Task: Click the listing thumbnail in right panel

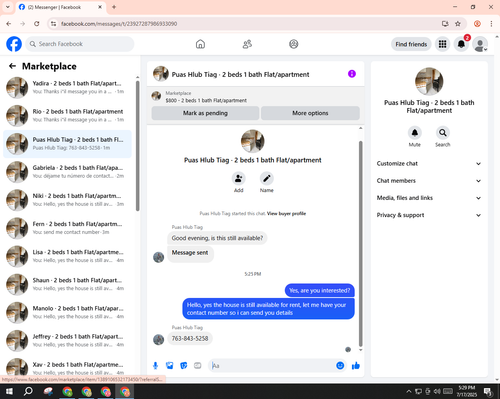Action: [x=429, y=81]
